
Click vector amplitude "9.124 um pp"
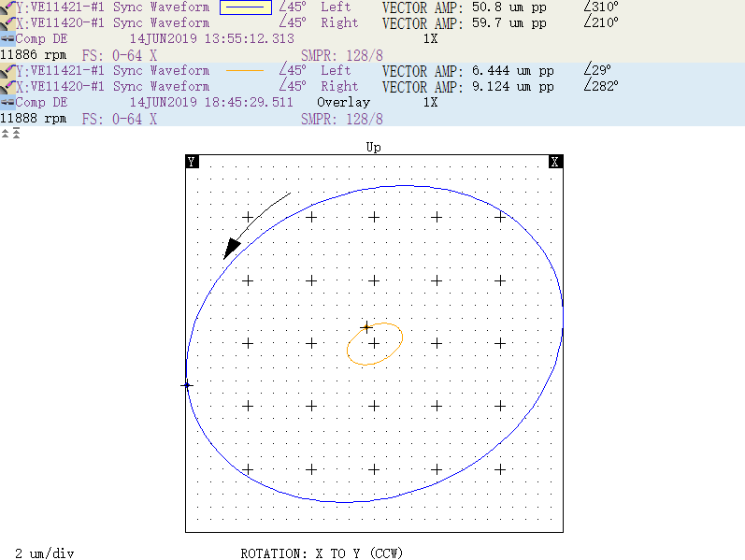point(513,87)
